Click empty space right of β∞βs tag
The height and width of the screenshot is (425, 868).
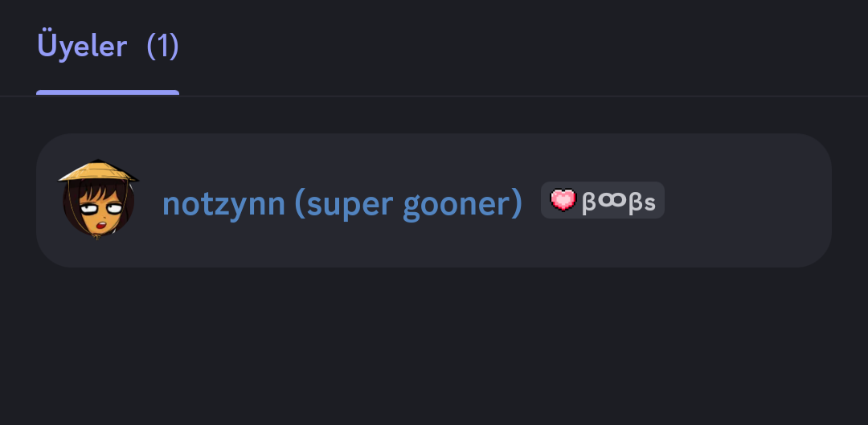(x=747, y=200)
